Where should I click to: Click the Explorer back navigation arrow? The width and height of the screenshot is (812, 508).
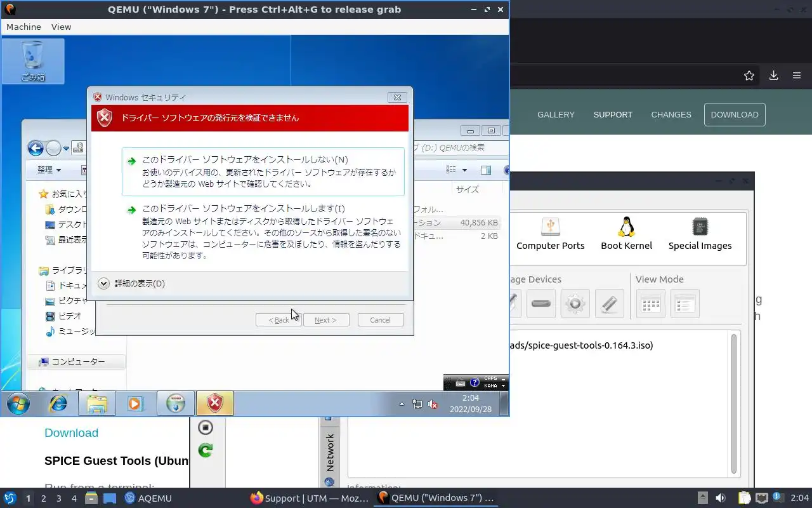[x=36, y=149]
